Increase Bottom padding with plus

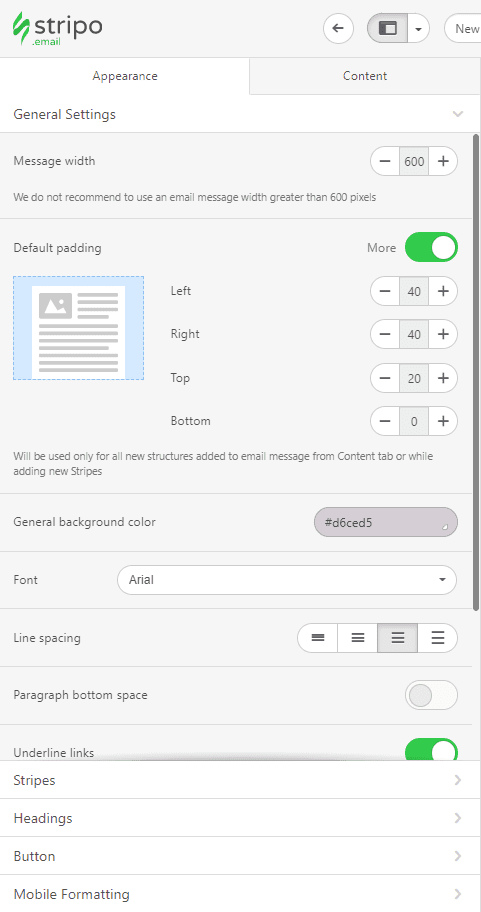click(443, 421)
